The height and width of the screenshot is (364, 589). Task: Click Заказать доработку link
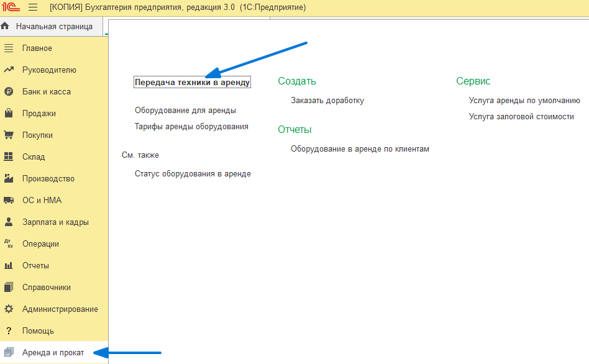(327, 101)
